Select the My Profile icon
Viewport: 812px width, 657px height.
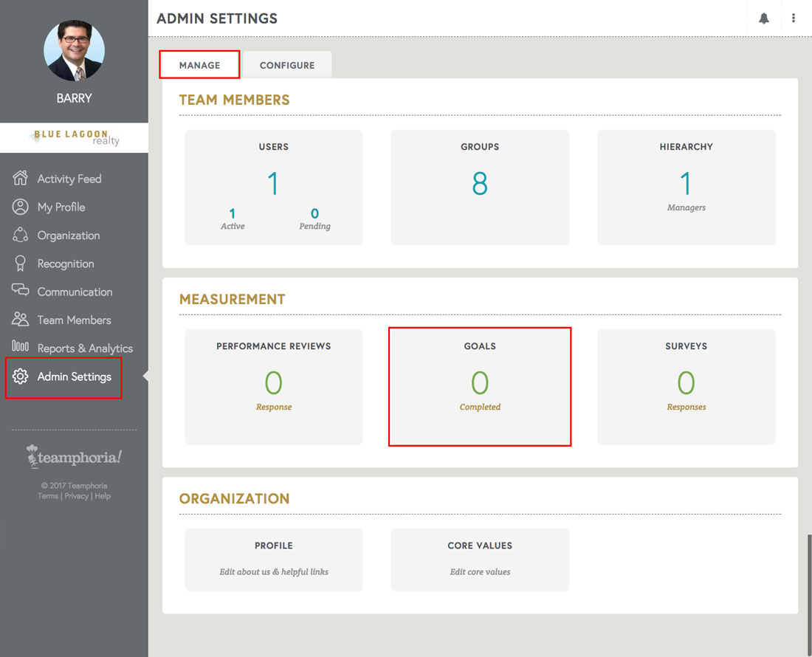pos(21,207)
